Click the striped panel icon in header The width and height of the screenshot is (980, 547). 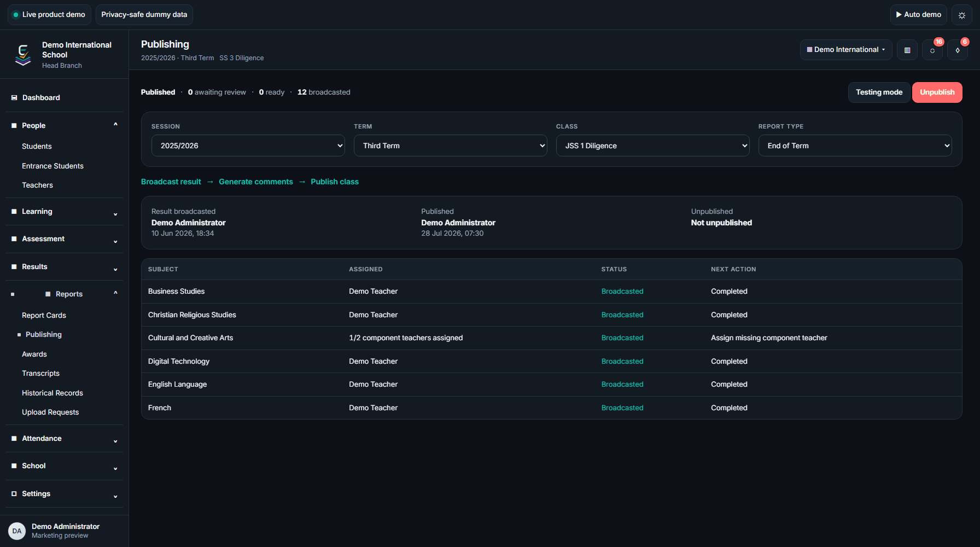tap(907, 50)
